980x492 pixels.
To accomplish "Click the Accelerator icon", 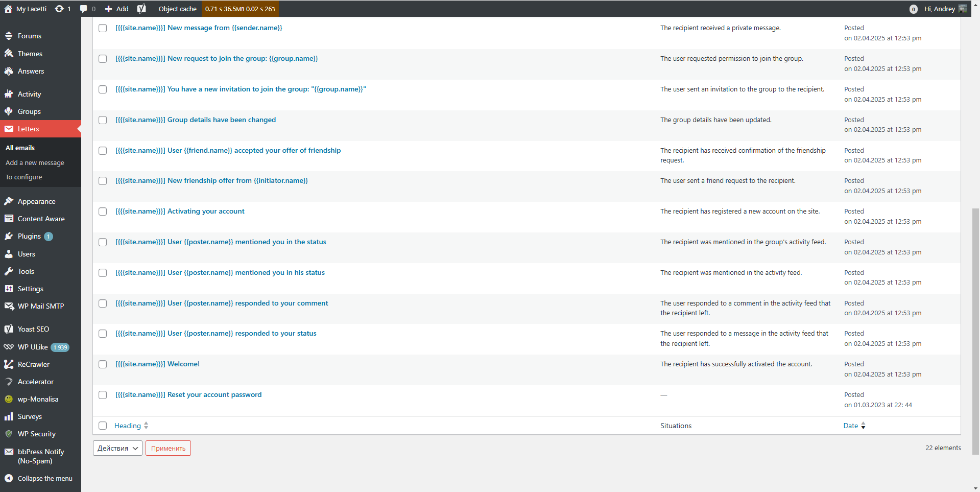I will [9, 382].
